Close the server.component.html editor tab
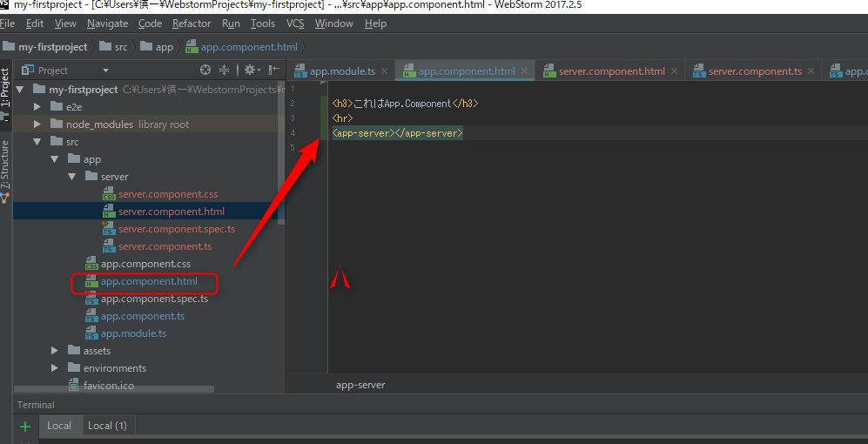The width and height of the screenshot is (868, 444). coord(674,71)
